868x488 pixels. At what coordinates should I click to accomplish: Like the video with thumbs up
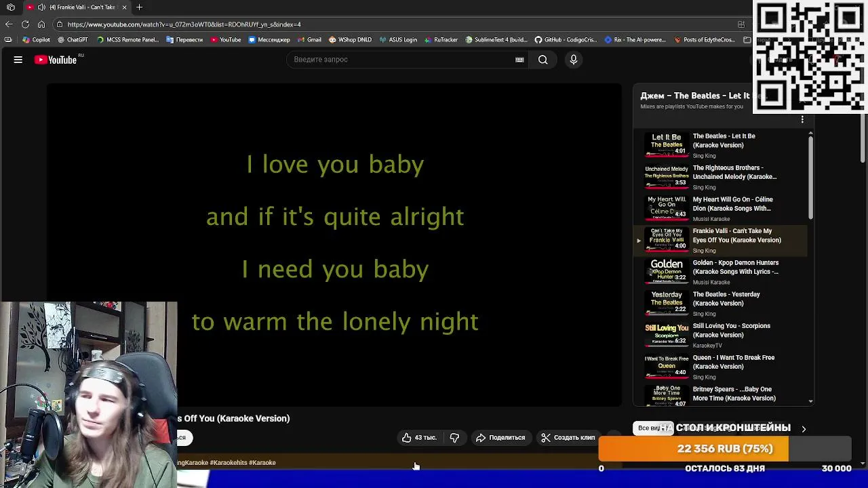(x=407, y=438)
